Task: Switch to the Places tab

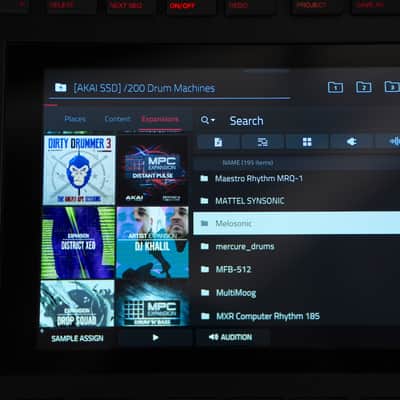Action: click(75, 119)
